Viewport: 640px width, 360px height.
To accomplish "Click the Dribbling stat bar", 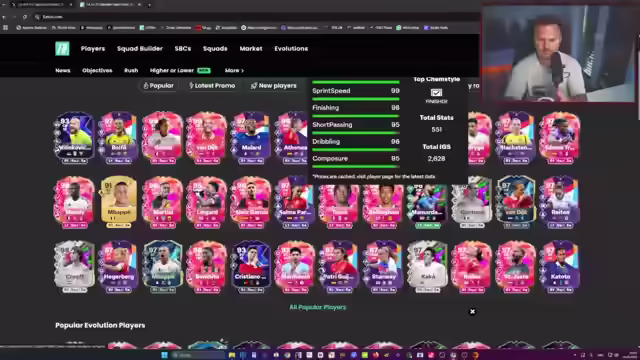I will [x=356, y=150].
